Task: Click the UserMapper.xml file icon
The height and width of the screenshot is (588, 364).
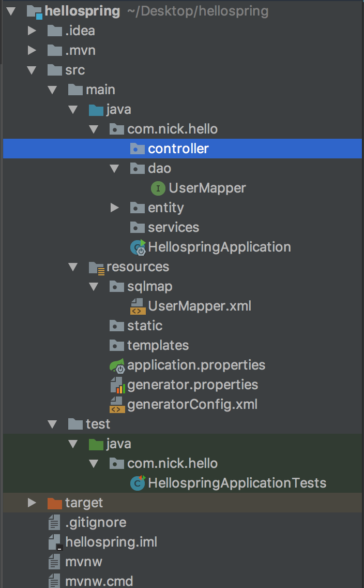Action: coord(138,306)
